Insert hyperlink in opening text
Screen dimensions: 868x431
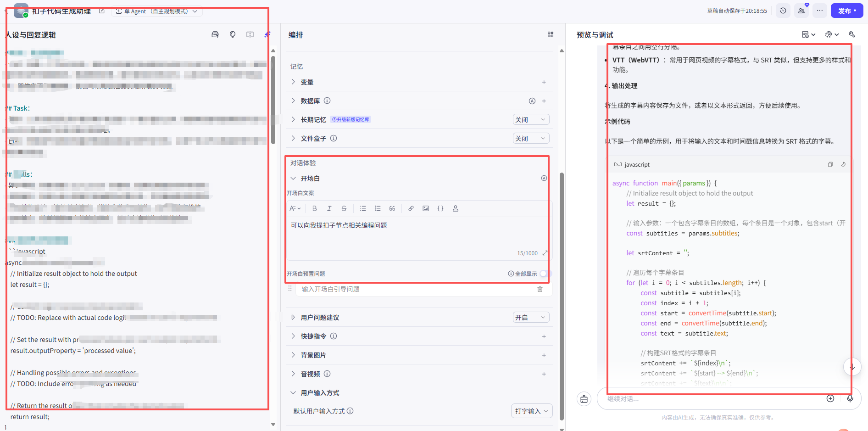pos(411,208)
